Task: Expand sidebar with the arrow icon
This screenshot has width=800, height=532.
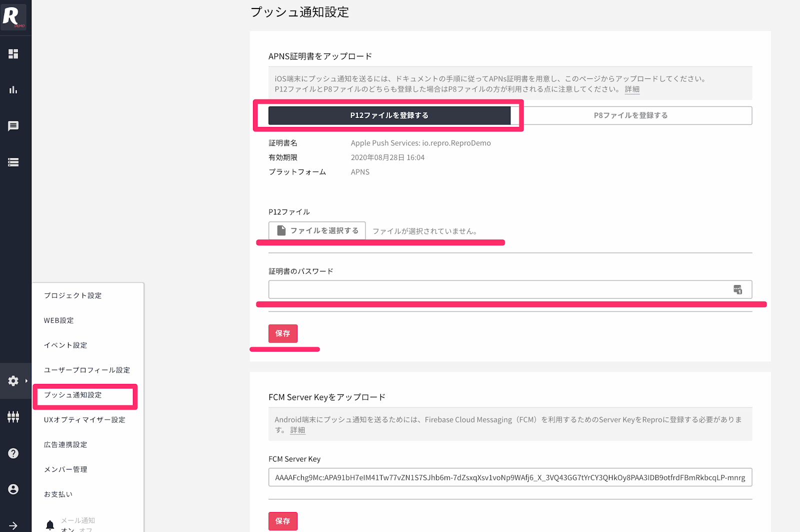Action: (x=13, y=525)
